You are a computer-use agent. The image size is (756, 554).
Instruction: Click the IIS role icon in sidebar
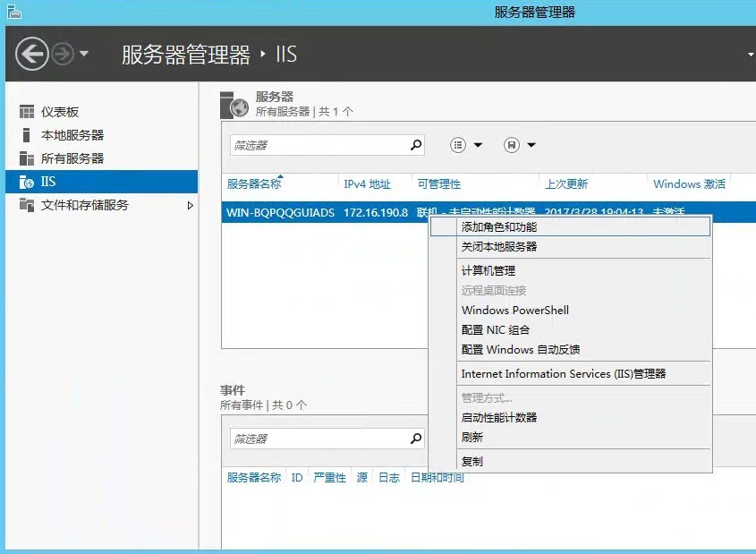27,182
